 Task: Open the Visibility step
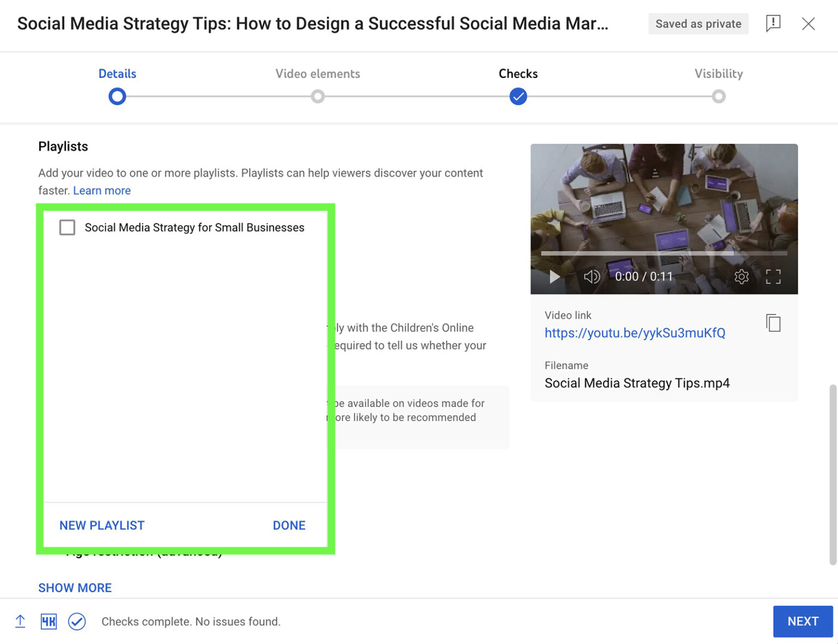[x=719, y=74]
